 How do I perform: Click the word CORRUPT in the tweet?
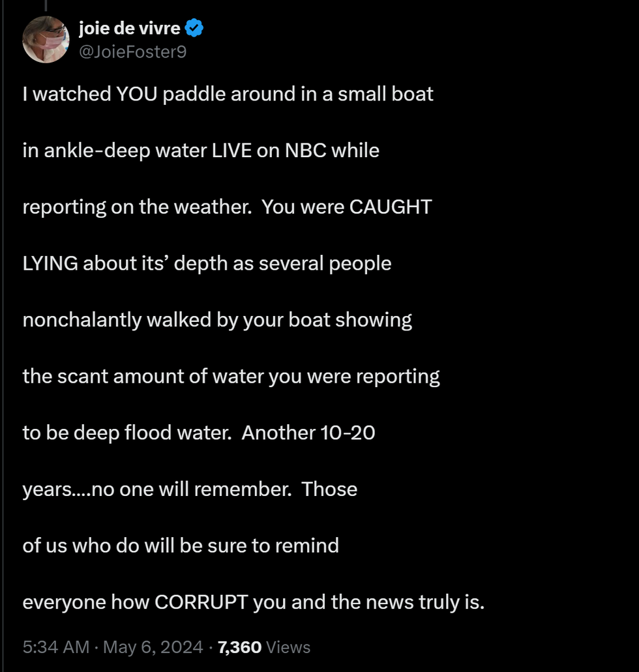click(x=201, y=602)
